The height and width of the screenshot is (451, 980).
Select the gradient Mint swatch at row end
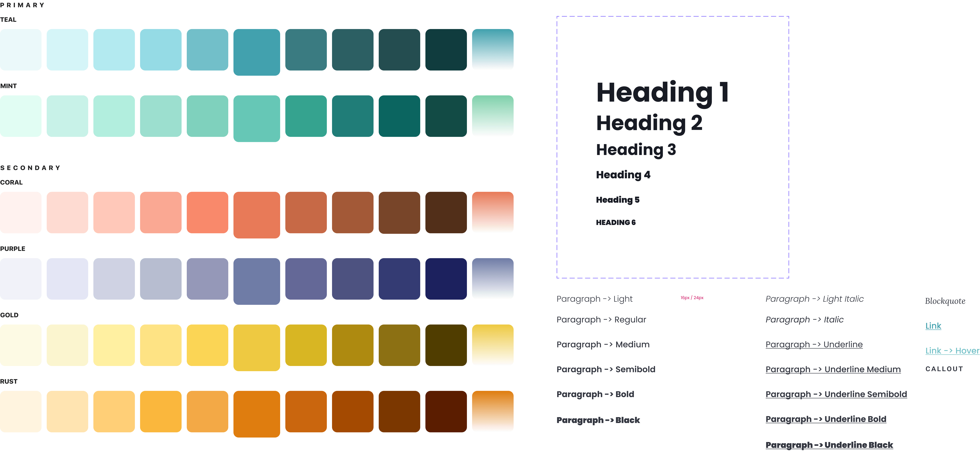click(x=493, y=116)
